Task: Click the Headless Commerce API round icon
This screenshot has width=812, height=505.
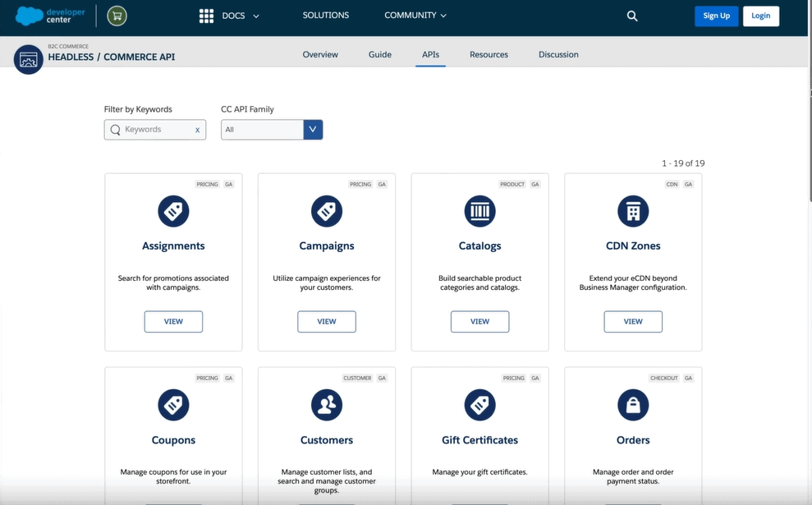Action: (x=29, y=60)
